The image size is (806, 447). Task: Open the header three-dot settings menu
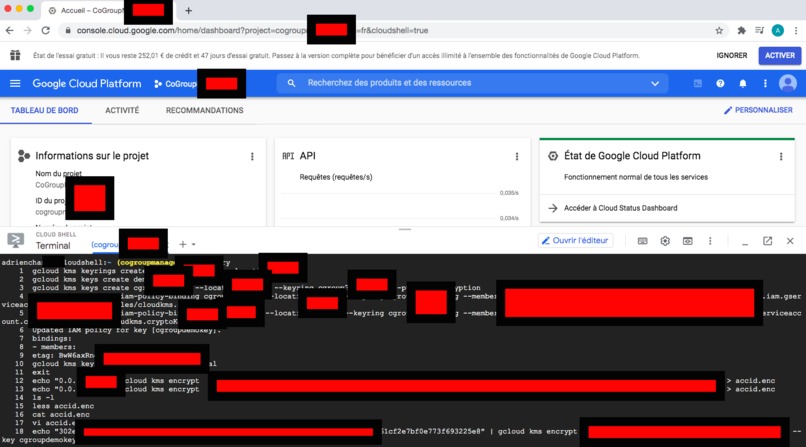pos(765,83)
